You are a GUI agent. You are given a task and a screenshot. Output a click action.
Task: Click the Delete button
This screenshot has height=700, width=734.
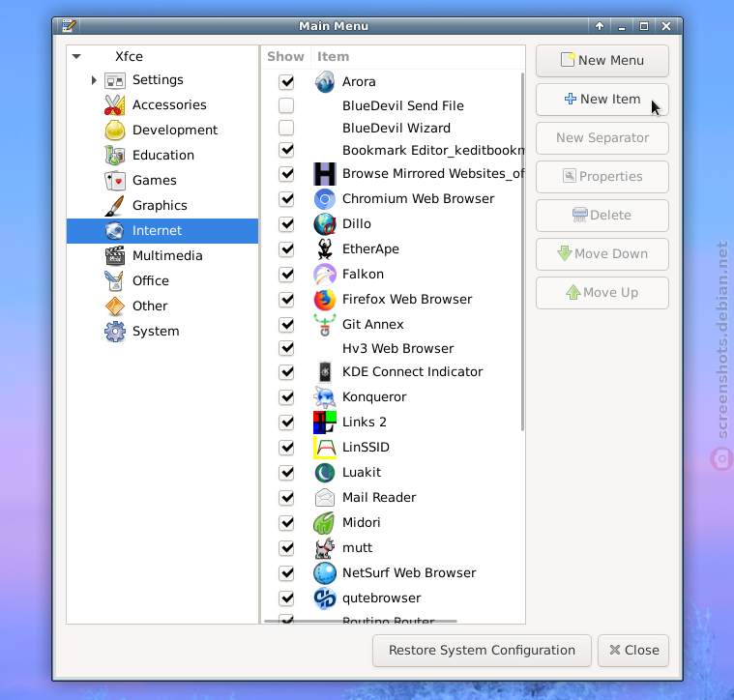point(602,216)
